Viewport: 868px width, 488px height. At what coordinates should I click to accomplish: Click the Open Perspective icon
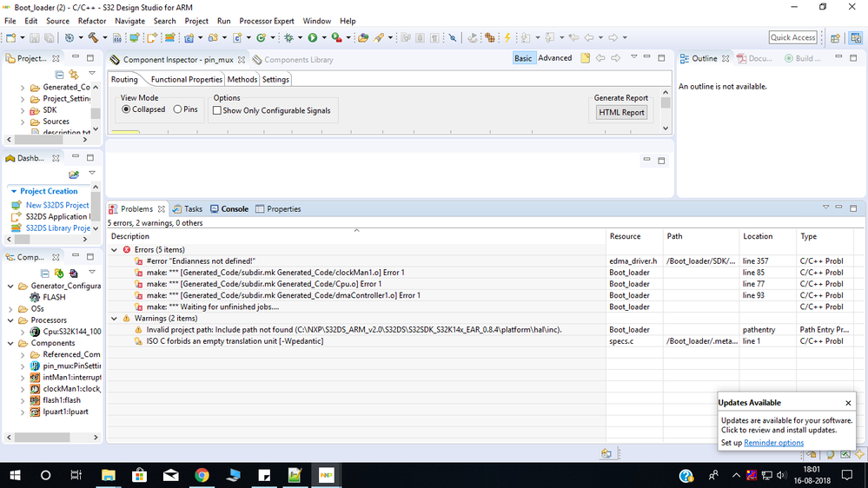coord(835,37)
